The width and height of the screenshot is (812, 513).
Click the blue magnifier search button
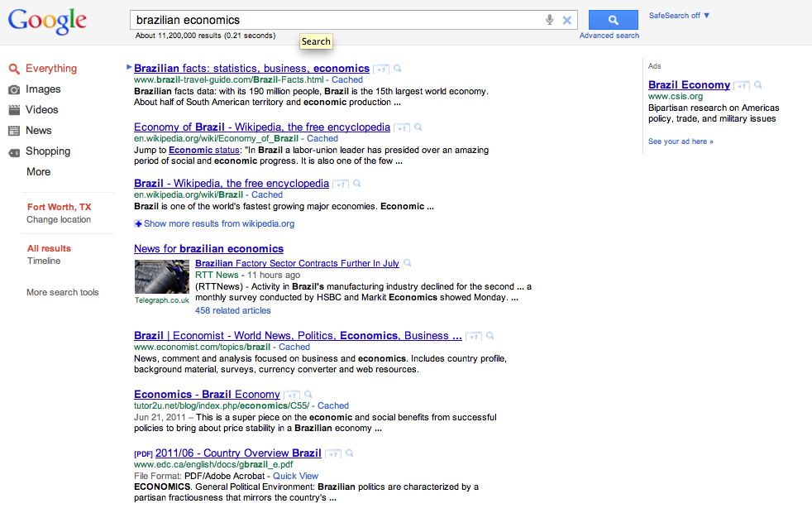click(x=613, y=20)
